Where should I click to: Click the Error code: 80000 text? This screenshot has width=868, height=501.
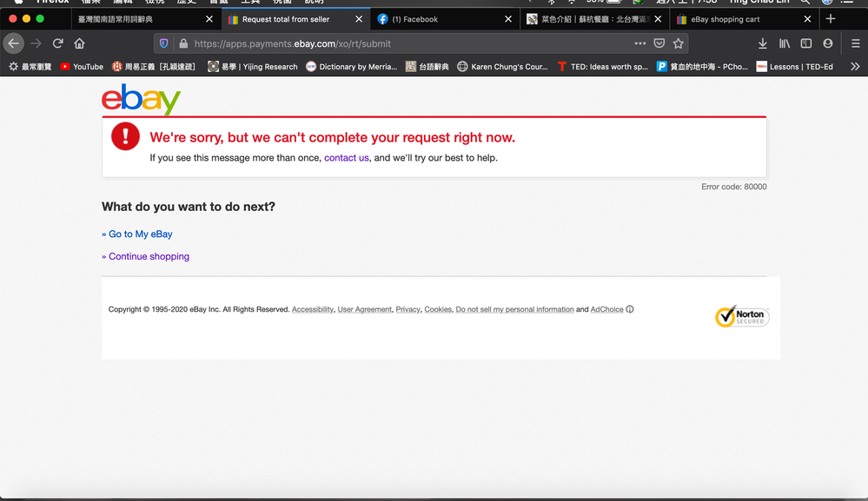tap(734, 187)
